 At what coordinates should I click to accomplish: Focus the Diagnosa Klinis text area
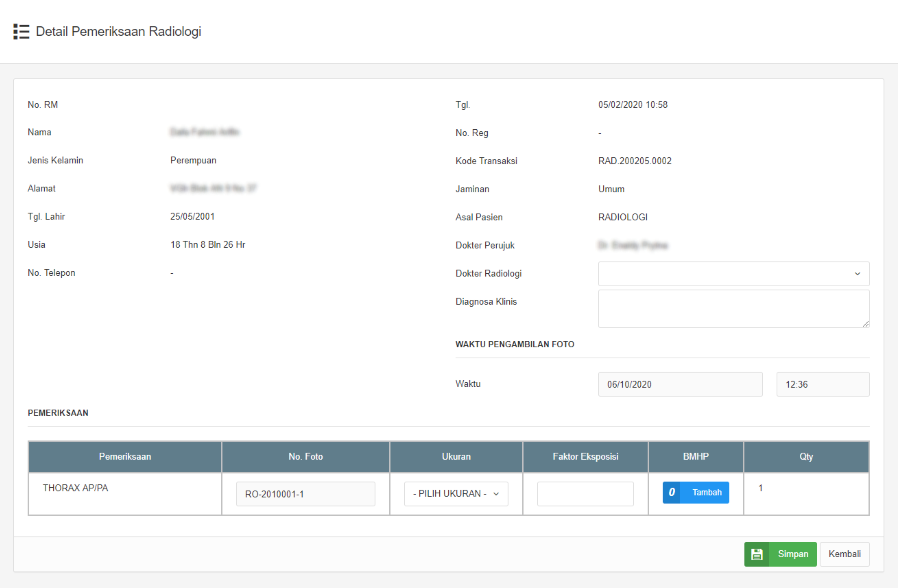[x=733, y=309]
